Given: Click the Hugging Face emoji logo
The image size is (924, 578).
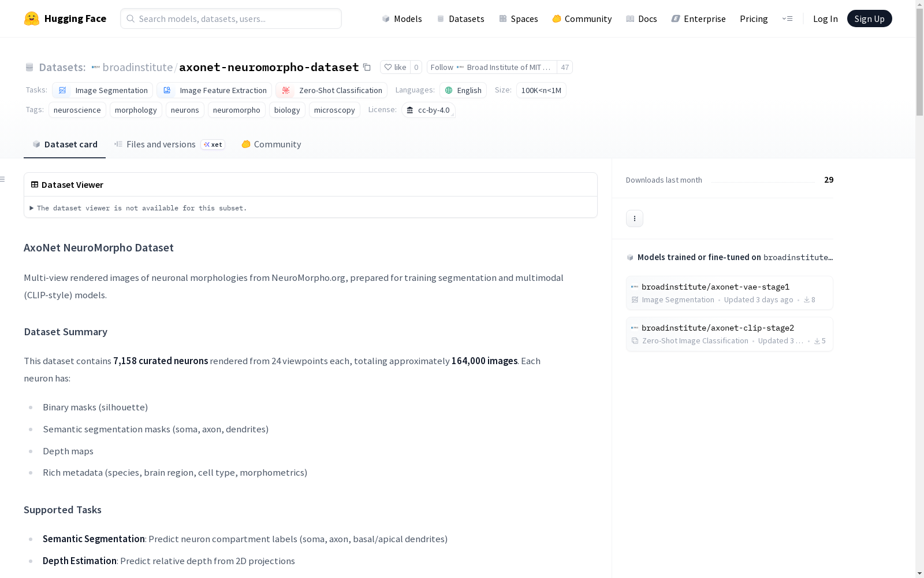Looking at the screenshot, I should click(32, 18).
